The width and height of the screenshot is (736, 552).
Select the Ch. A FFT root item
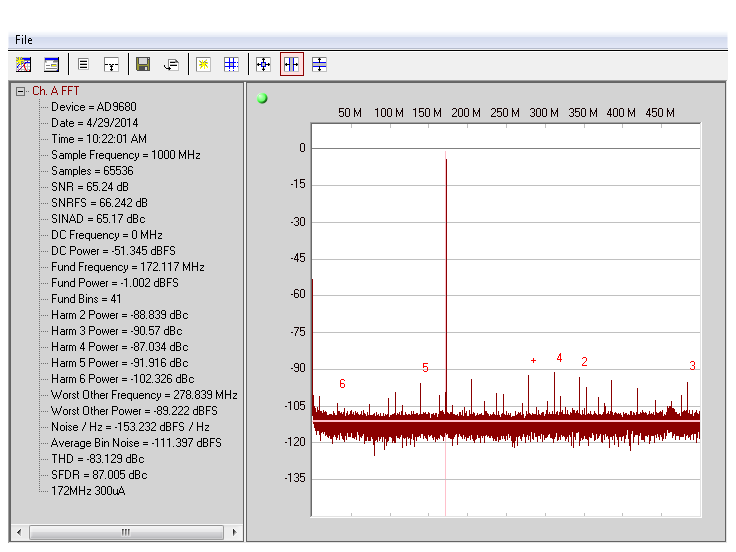55,91
